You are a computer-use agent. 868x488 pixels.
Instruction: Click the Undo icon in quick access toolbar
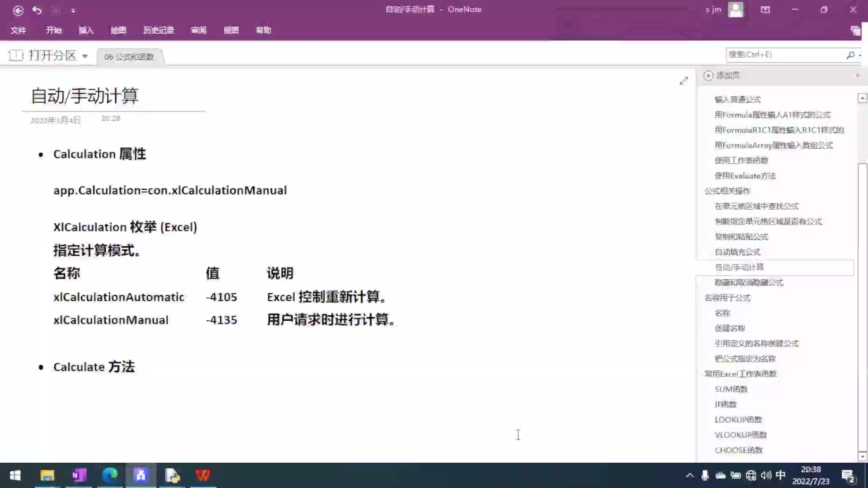pyautogui.click(x=37, y=10)
